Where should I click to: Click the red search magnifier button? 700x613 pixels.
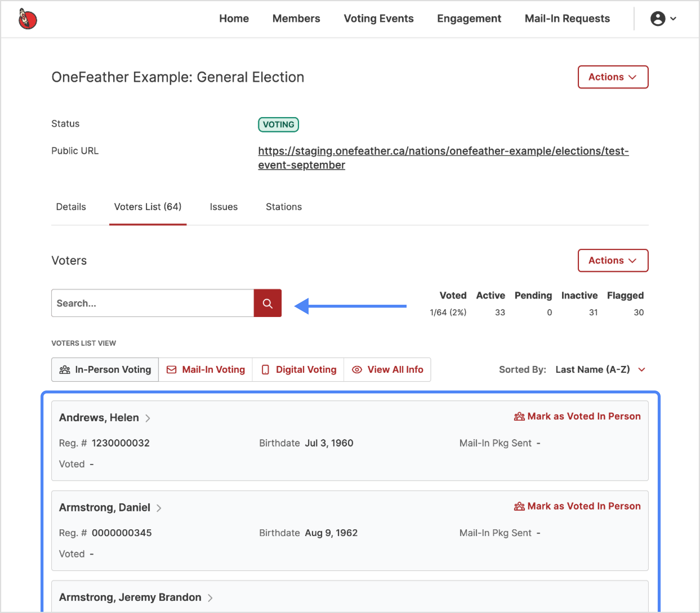(x=267, y=303)
